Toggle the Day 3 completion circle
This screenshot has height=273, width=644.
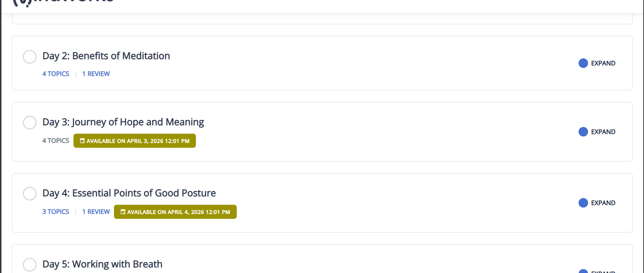(30, 123)
